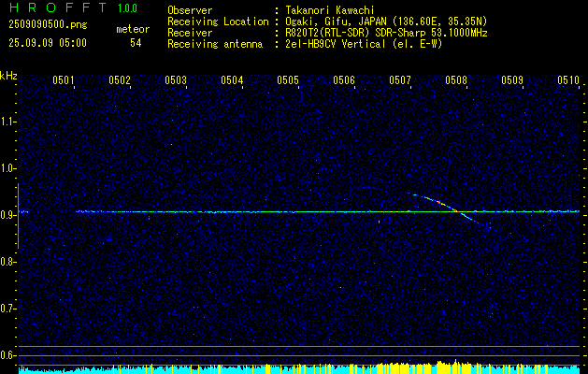Click the version number 1.0.0
588x374 pixels.
(x=127, y=8)
